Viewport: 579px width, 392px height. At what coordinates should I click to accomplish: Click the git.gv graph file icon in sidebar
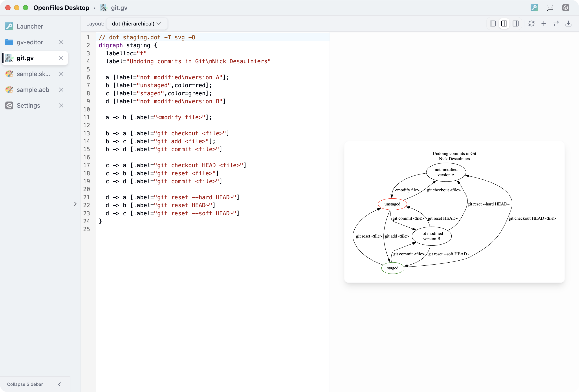tap(9, 58)
